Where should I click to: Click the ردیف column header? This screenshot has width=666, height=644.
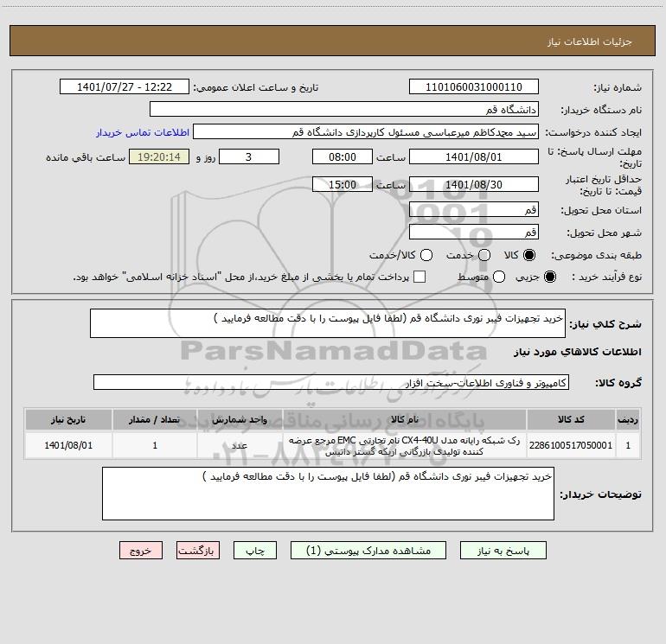[x=628, y=419]
